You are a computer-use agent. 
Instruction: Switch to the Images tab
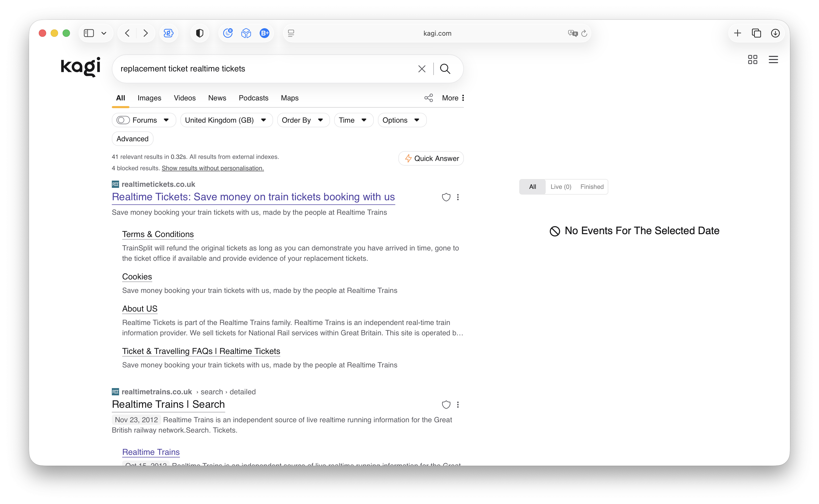point(149,98)
